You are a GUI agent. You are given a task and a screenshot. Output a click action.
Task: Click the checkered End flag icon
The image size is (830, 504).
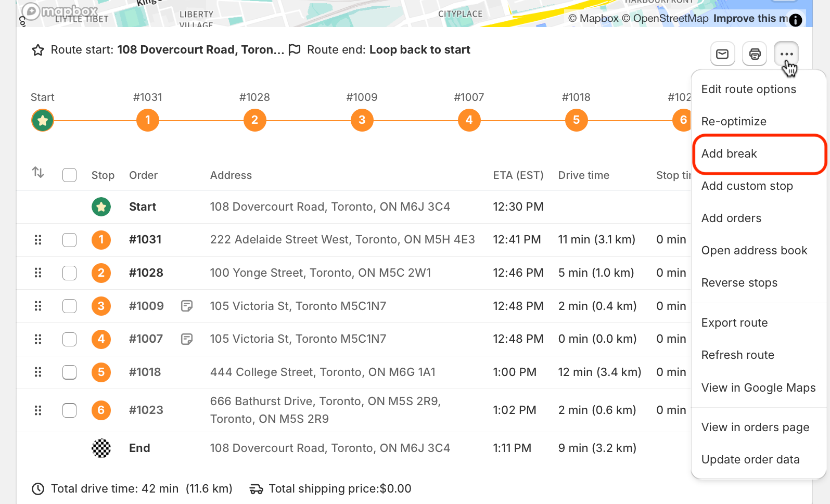(x=101, y=448)
